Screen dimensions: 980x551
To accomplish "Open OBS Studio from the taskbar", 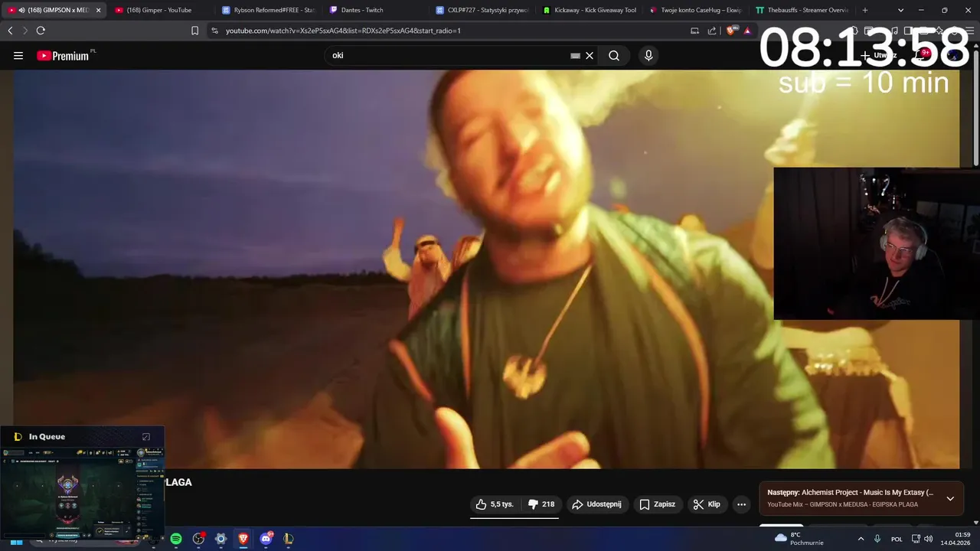I will point(198,539).
